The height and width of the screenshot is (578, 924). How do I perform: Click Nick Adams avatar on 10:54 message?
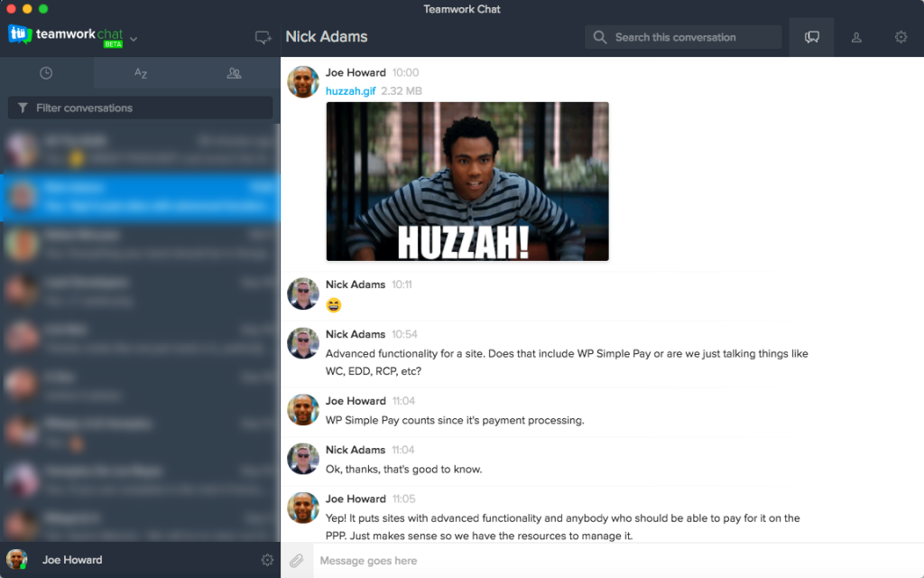[303, 343]
